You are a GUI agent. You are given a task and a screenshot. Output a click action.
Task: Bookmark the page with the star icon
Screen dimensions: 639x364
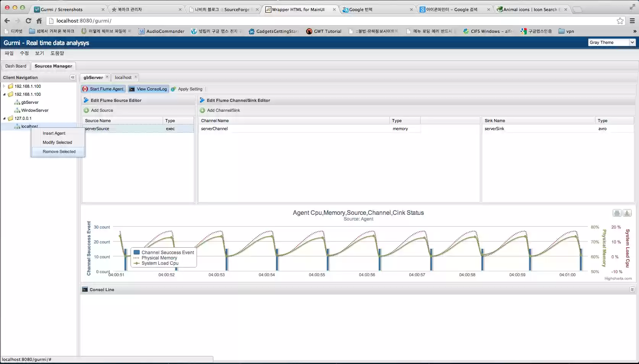[620, 21]
